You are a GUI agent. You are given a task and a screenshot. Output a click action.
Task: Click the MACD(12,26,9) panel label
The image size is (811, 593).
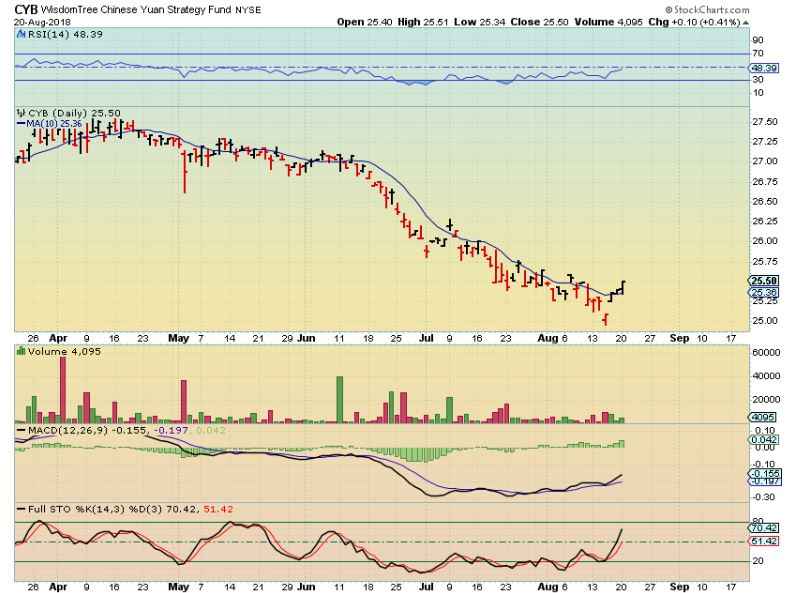[x=68, y=430]
